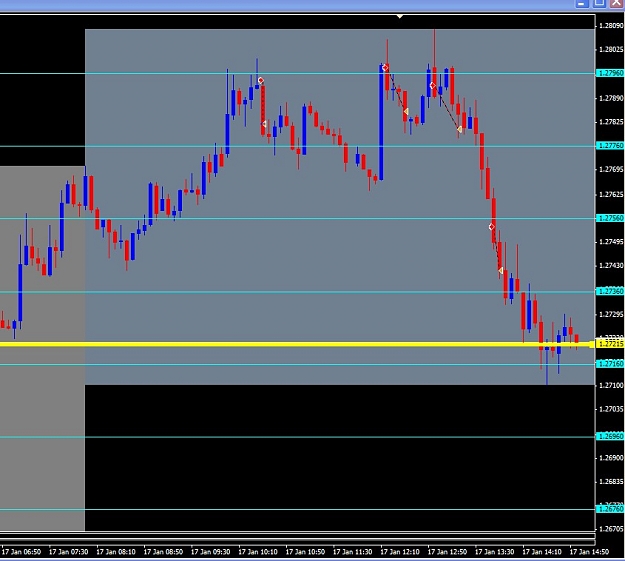Click the 17 Jan 14:50 time label

point(589,552)
